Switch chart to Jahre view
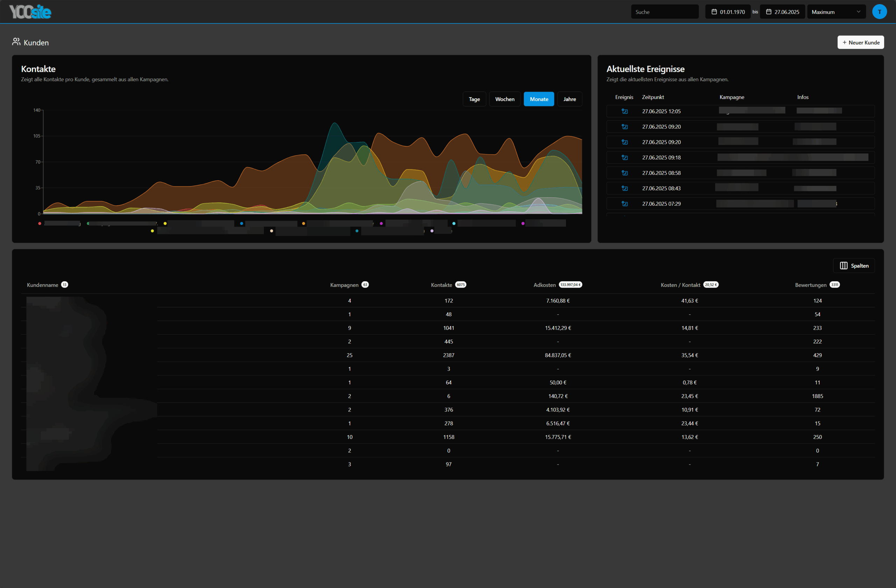 (x=569, y=99)
